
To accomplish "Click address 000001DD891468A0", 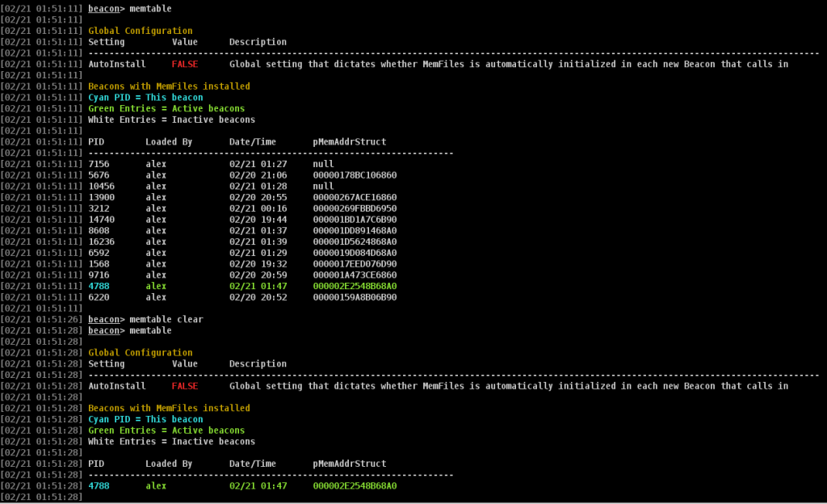I will point(355,230).
